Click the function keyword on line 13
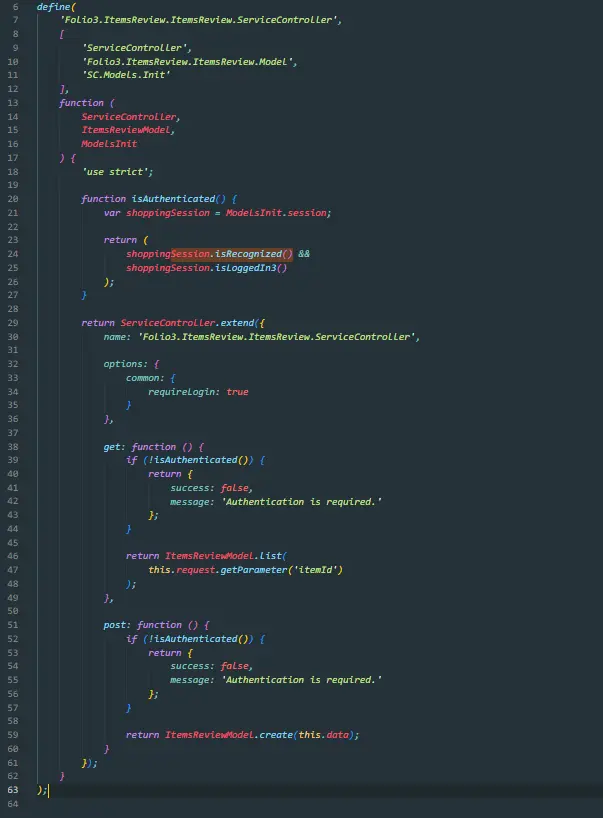 pyautogui.click(x=81, y=103)
